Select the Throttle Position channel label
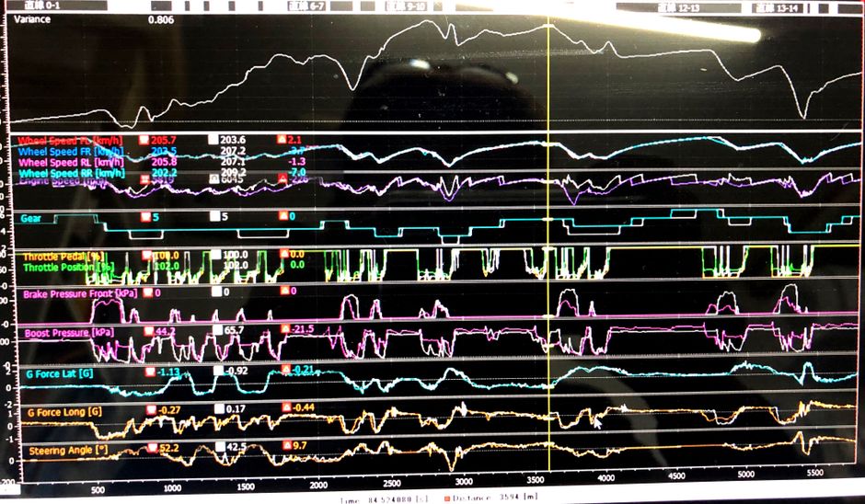The height and width of the screenshot is (504, 865). (x=67, y=267)
